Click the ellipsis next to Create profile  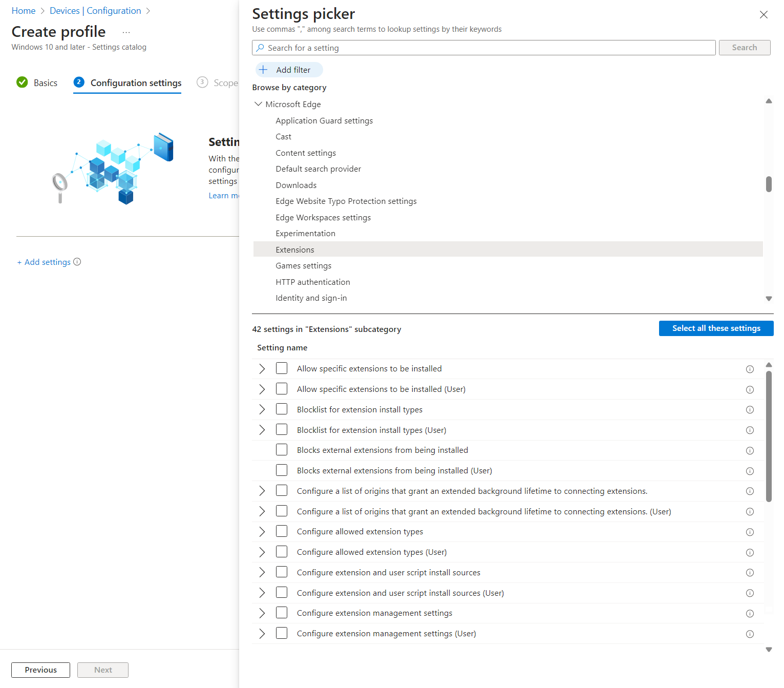coord(126,31)
